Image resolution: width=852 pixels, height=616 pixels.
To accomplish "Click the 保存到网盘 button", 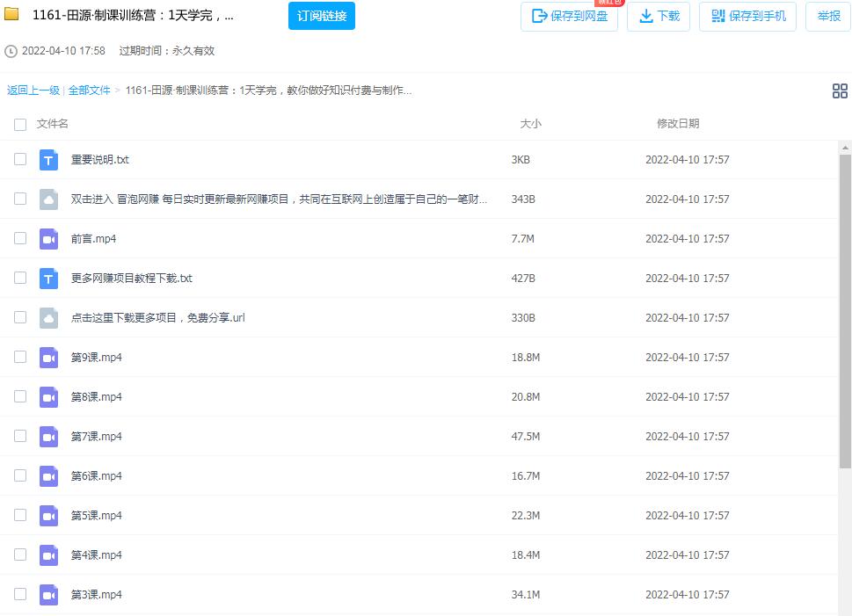I will click(x=569, y=16).
